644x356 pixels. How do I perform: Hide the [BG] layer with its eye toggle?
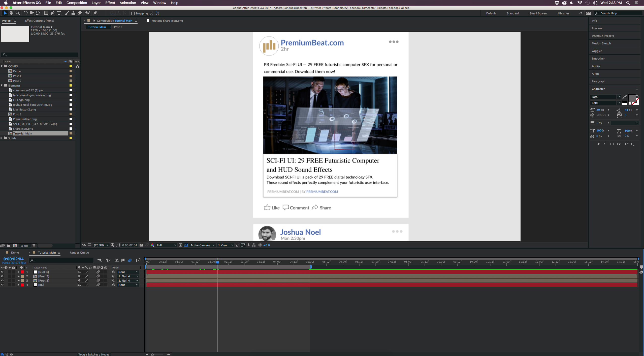tap(2, 285)
